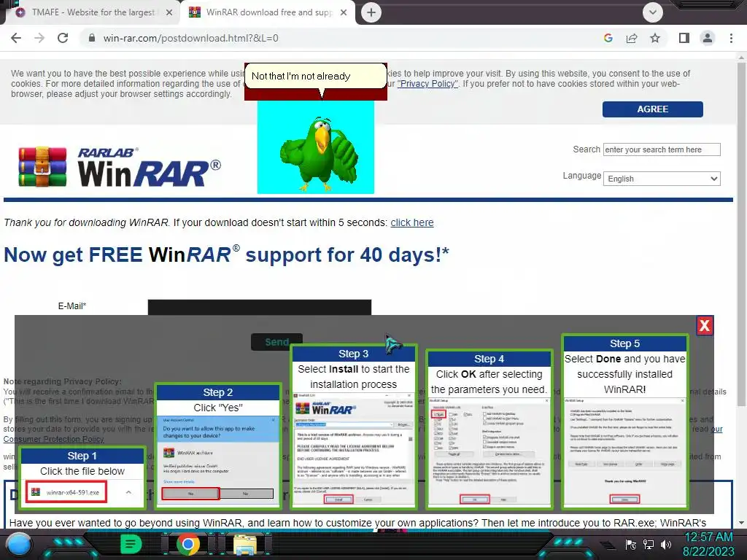Submit the form with Send button
The height and width of the screenshot is (560, 747).
276,342
